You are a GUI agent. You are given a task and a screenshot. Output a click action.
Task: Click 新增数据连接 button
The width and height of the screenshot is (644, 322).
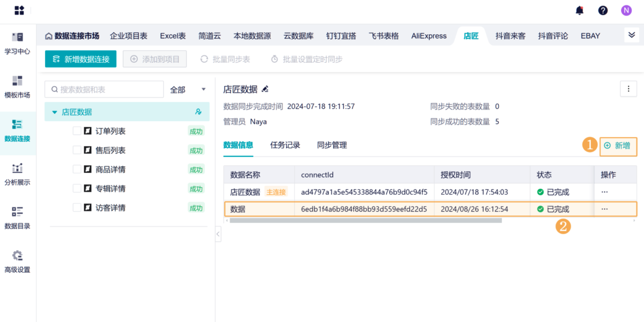click(x=80, y=59)
